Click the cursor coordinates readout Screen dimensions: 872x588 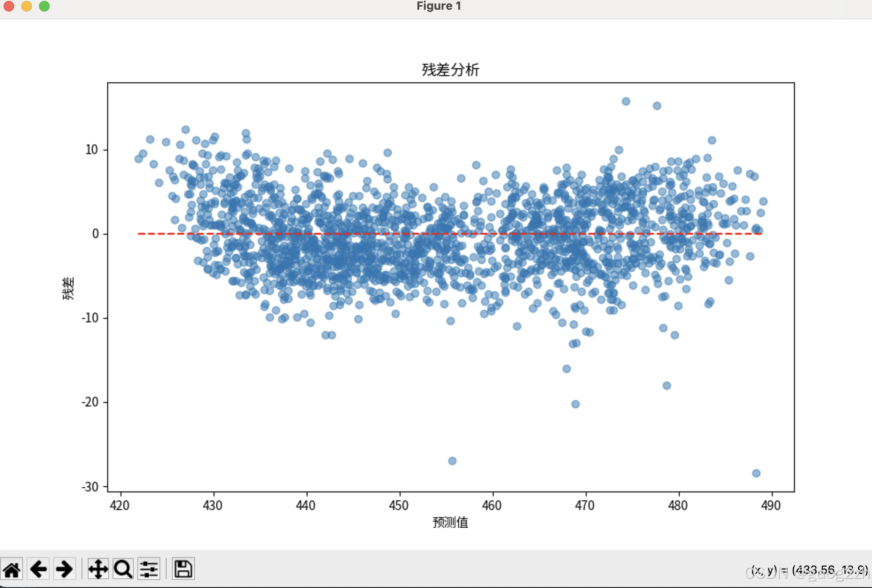coord(809,570)
